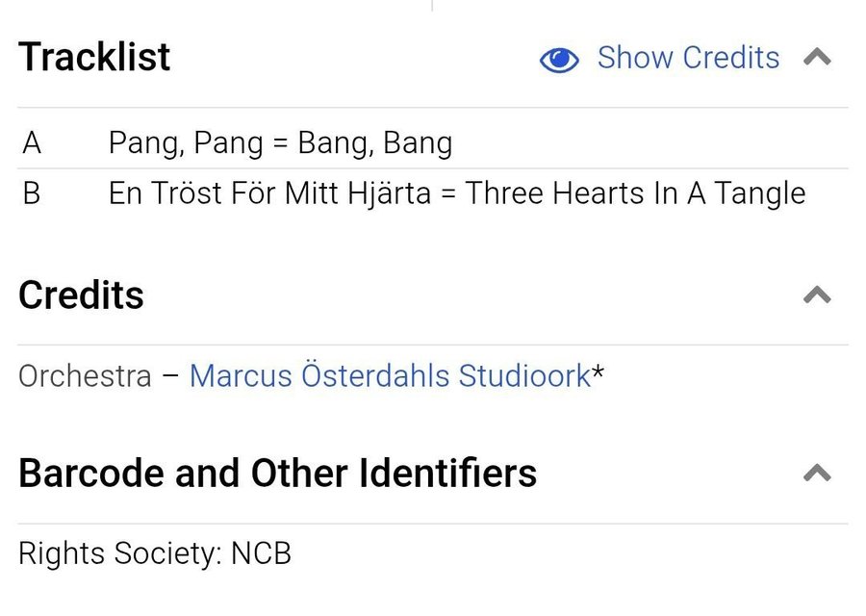
Task: Click the Orchestra role label
Action: (85, 375)
